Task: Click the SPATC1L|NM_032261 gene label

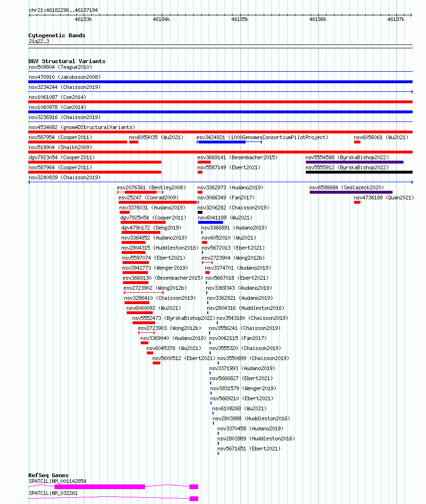Action: [x=53, y=493]
